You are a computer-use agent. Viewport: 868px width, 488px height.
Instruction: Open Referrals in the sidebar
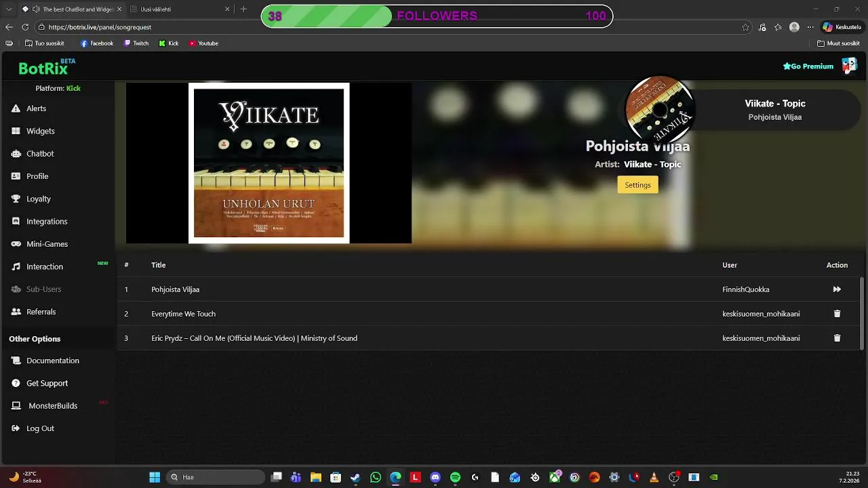coord(33,312)
